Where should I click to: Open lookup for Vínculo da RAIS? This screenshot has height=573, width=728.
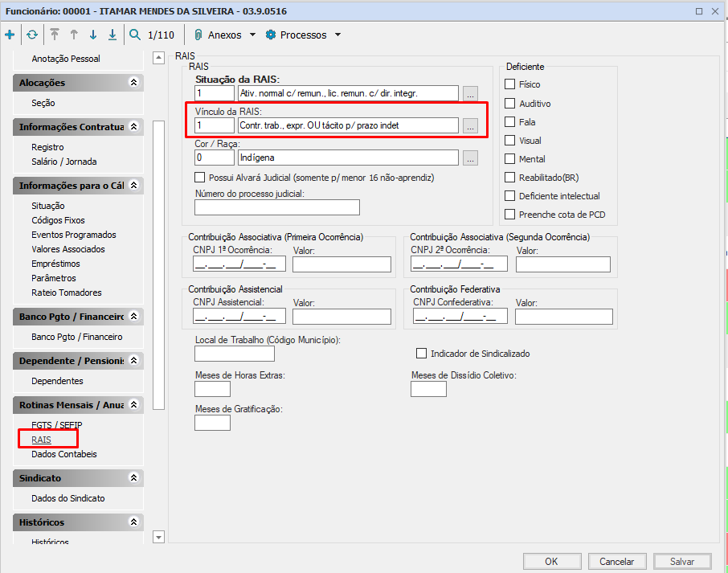tap(470, 126)
